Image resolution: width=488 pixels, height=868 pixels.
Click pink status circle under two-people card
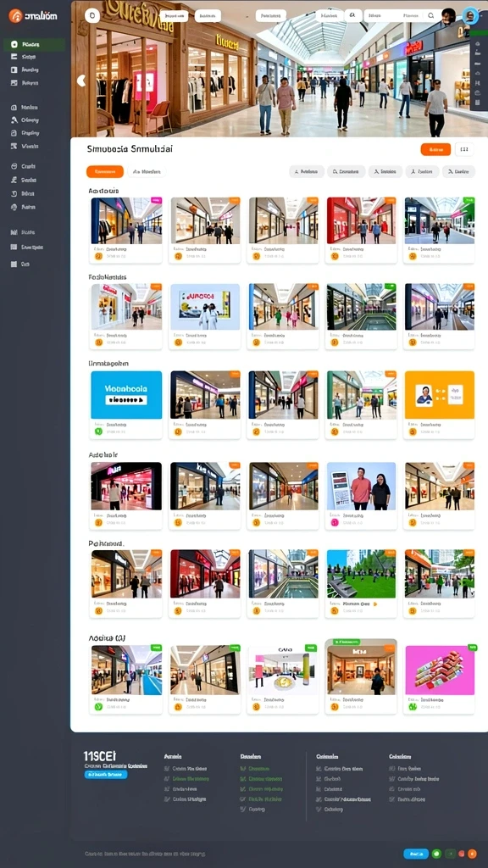(334, 522)
